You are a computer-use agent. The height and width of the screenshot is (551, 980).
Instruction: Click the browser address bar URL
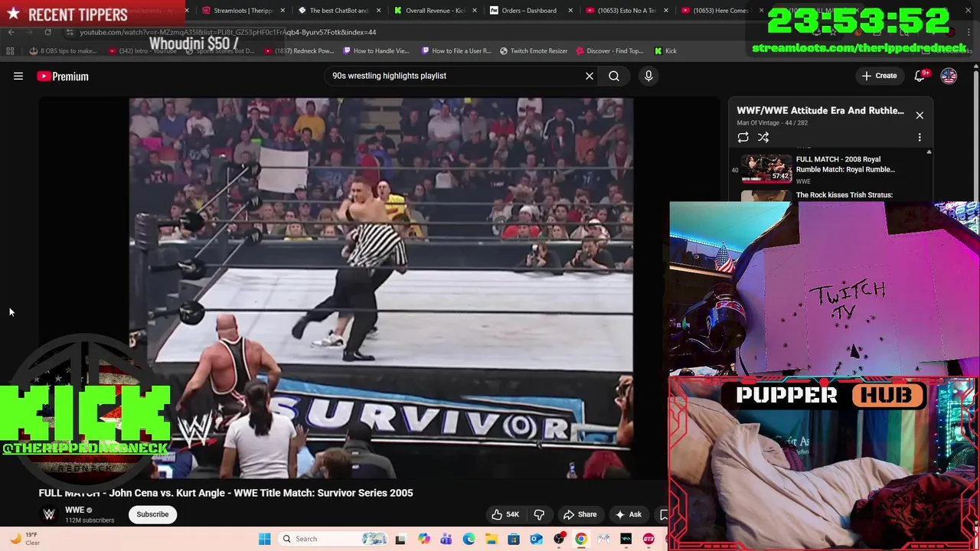pos(228,32)
